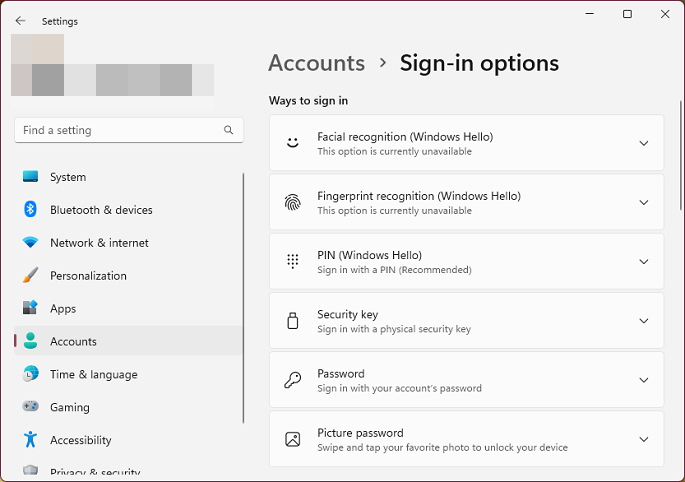Click 'Sign in with your account's password'
The height and width of the screenshot is (482, 685).
[399, 388]
